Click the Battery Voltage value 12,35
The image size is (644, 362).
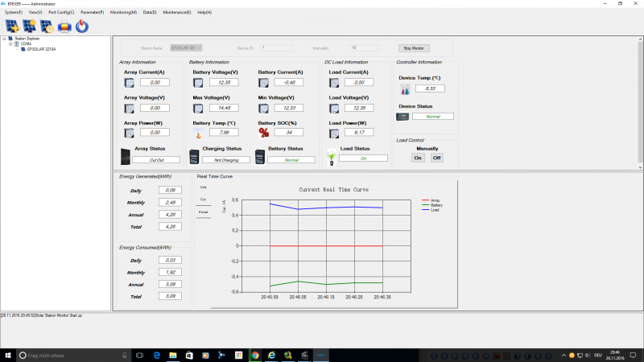click(224, 83)
